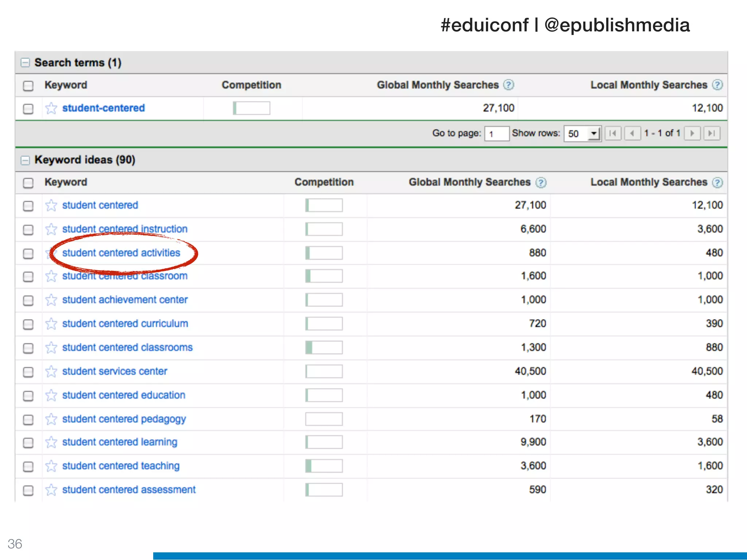
Task: Click competition bar for student centered classrooms
Action: click(x=324, y=347)
